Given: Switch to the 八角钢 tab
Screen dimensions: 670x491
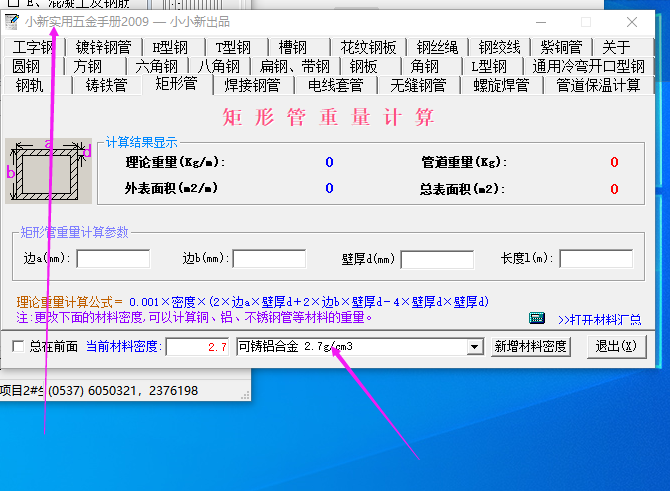Looking at the screenshot, I should pyautogui.click(x=219, y=66).
